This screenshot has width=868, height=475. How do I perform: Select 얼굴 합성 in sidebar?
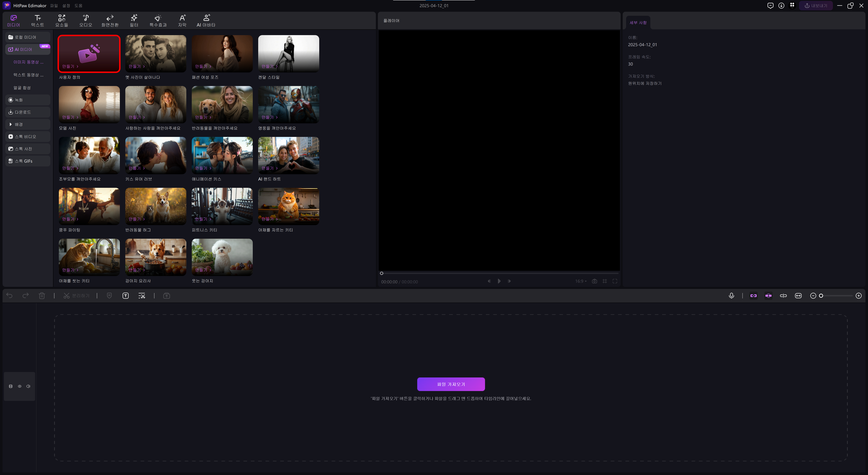(x=22, y=88)
